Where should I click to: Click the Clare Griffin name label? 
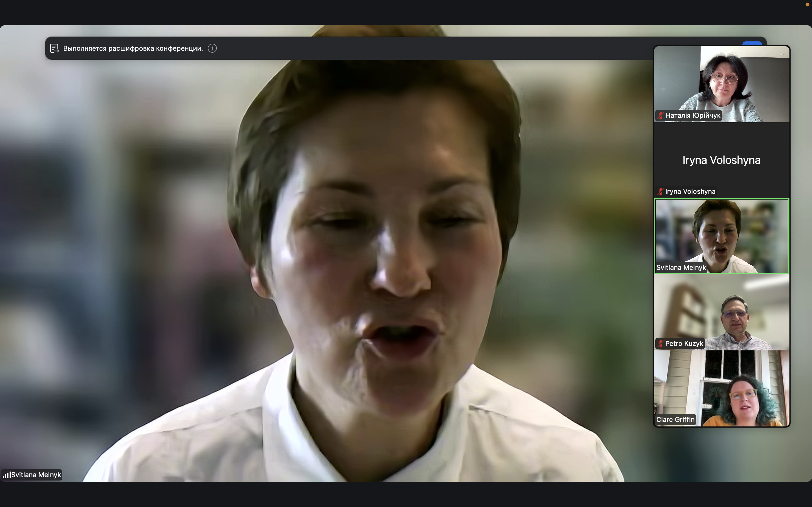(x=675, y=419)
